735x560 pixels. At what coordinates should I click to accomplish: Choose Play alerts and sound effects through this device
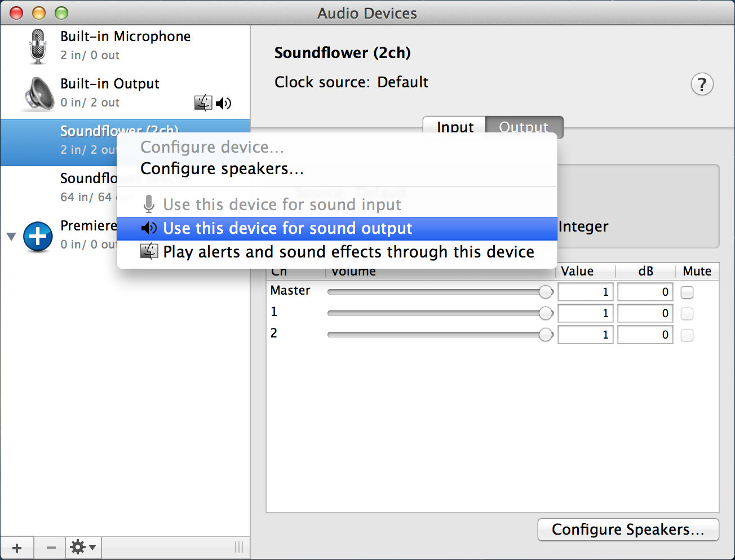pyautogui.click(x=337, y=252)
